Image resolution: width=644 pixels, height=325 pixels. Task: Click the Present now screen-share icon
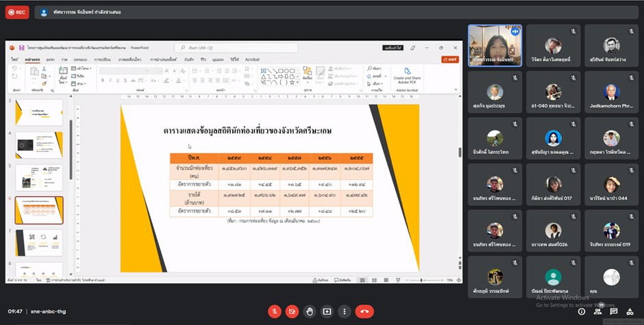[327, 311]
